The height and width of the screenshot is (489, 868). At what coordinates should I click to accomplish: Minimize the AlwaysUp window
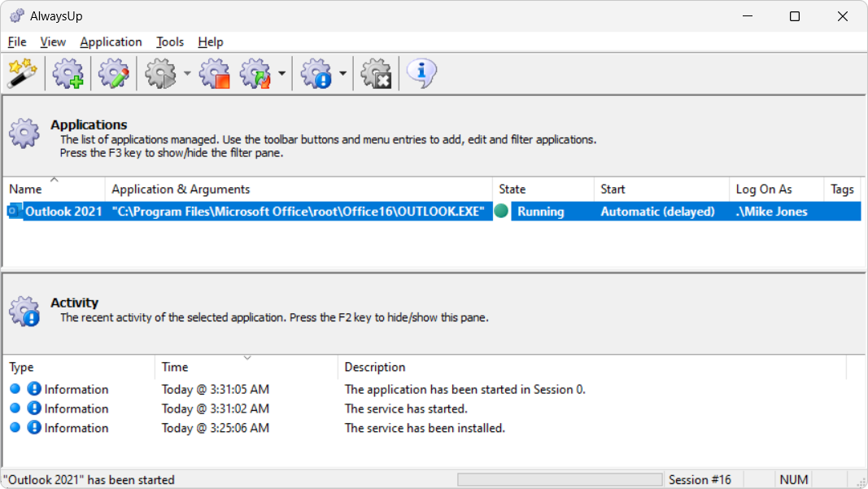(748, 16)
